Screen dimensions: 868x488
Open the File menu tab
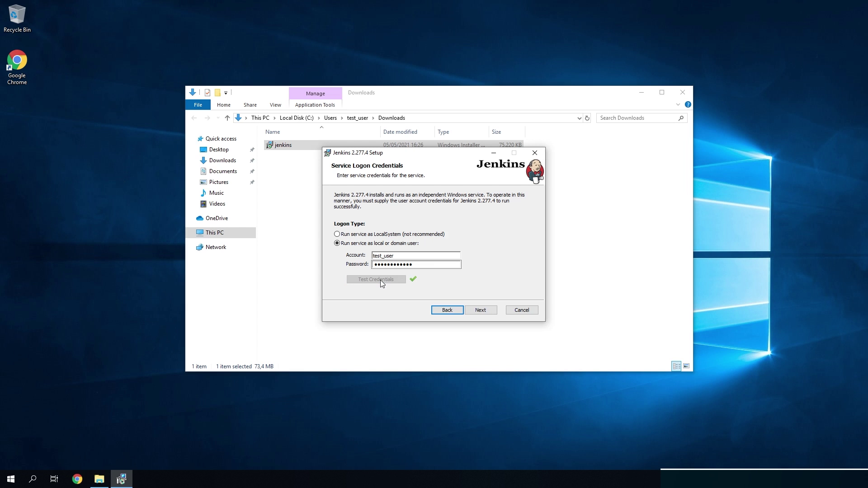198,105
